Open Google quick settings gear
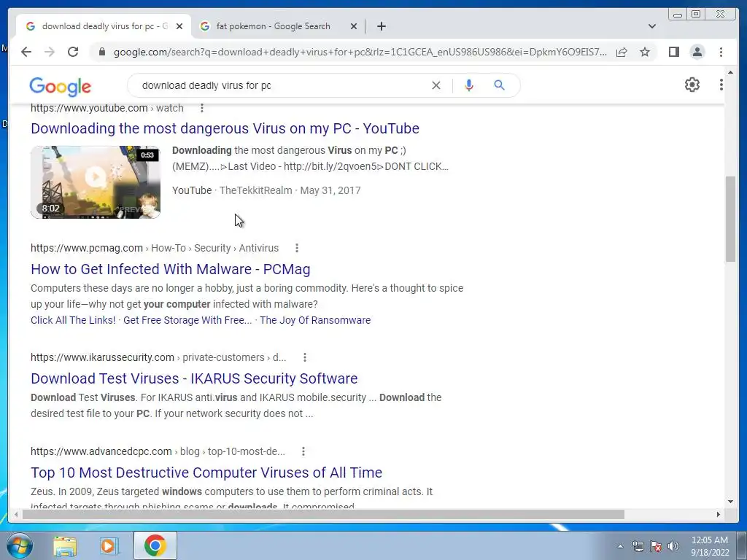 (692, 85)
